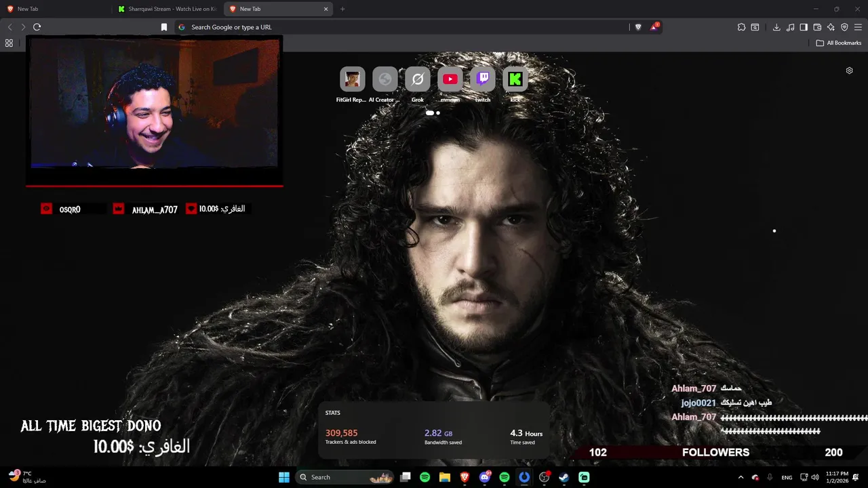
Task: Click the microphone icon in system tray
Action: click(770, 477)
